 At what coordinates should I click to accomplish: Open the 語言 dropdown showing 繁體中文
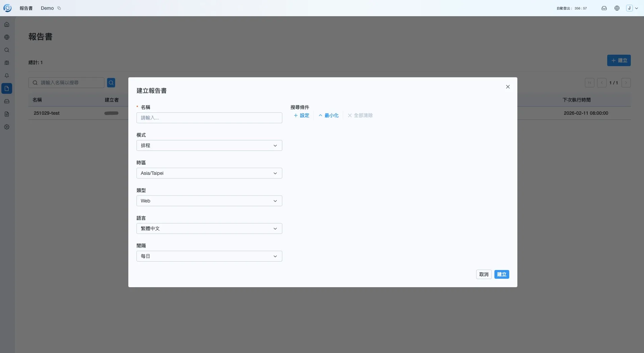(x=209, y=228)
